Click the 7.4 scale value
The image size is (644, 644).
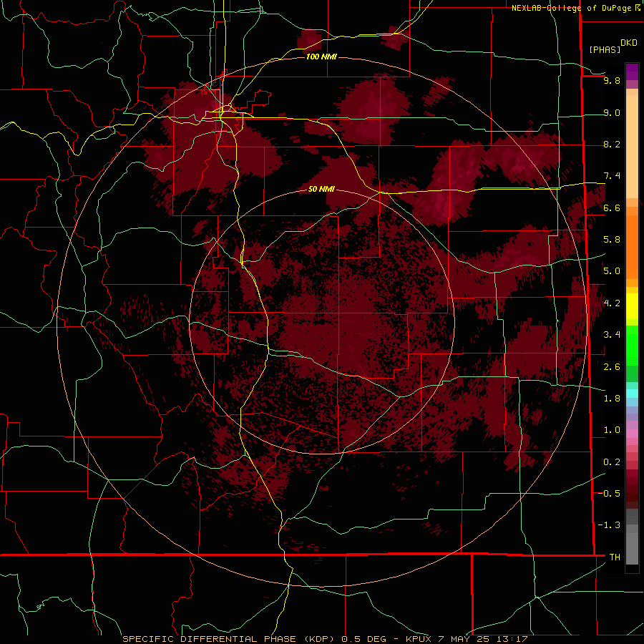tap(612, 176)
